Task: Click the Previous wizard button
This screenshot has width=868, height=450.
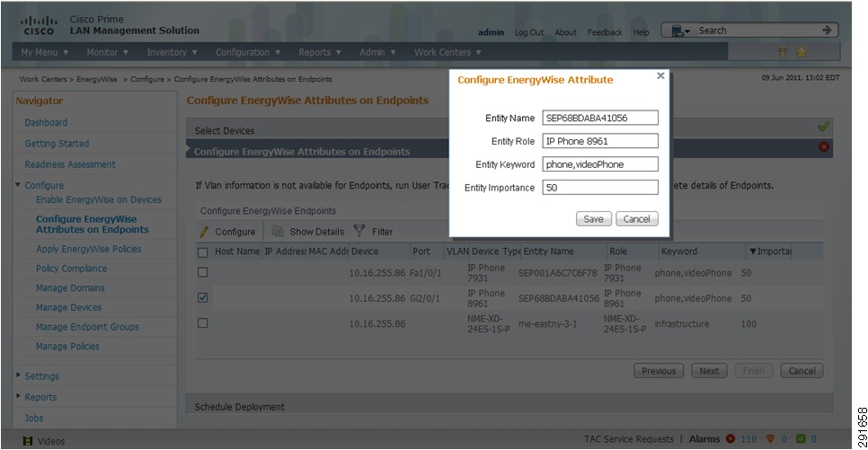Action: pyautogui.click(x=659, y=371)
